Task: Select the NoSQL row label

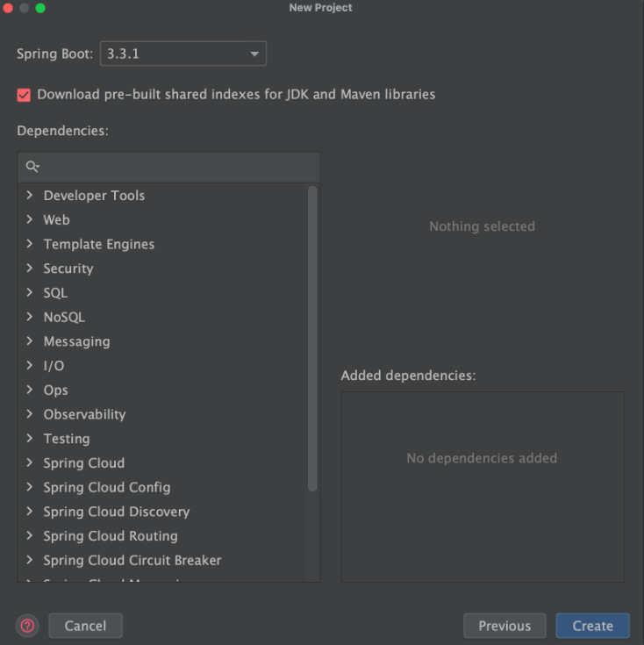Action: pyautogui.click(x=65, y=317)
